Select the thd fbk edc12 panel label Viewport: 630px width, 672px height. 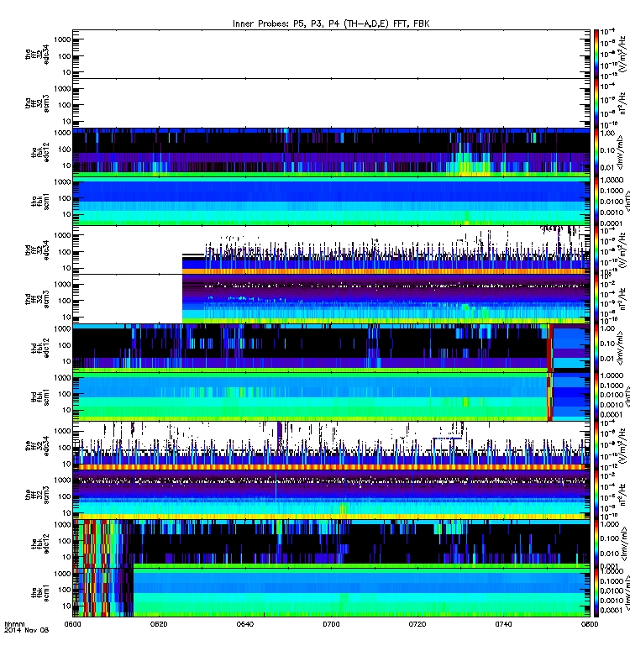coord(40,348)
